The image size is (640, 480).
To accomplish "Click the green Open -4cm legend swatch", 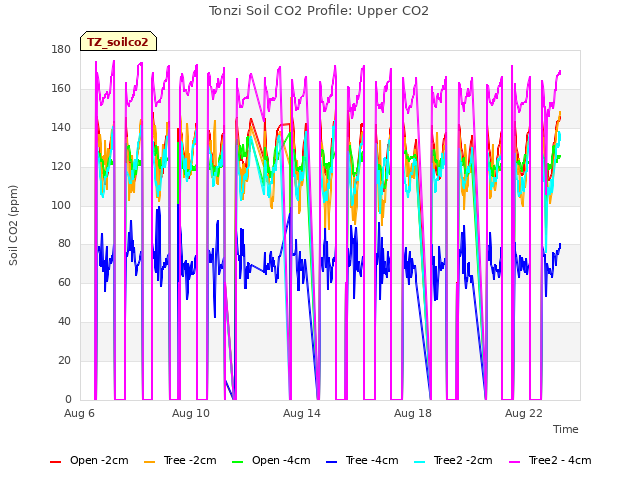I will coord(238,462).
